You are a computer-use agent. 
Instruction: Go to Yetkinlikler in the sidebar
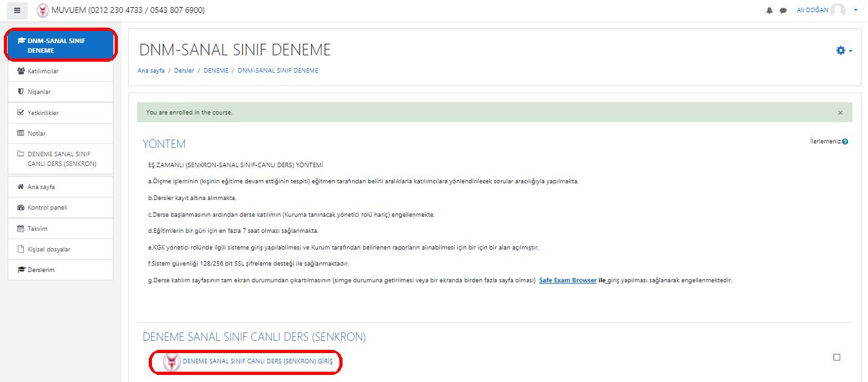43,113
